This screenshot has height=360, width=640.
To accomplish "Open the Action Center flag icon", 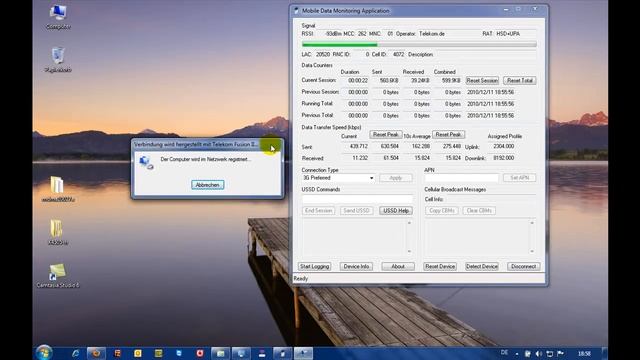I will click(x=560, y=353).
